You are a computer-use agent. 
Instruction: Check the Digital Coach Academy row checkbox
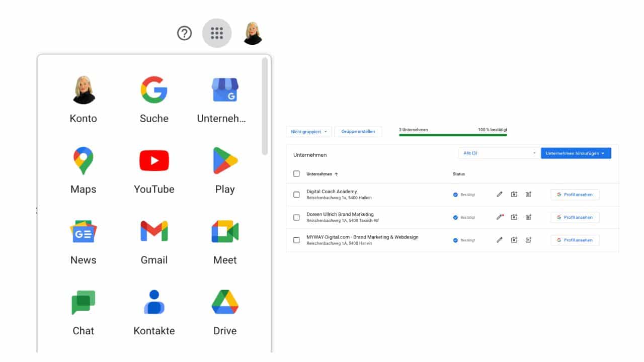click(x=296, y=194)
